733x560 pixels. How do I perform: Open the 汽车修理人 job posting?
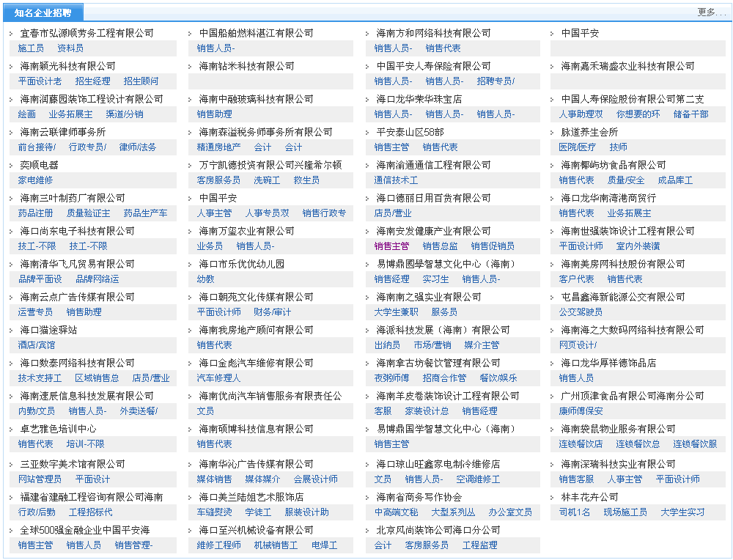click(218, 377)
